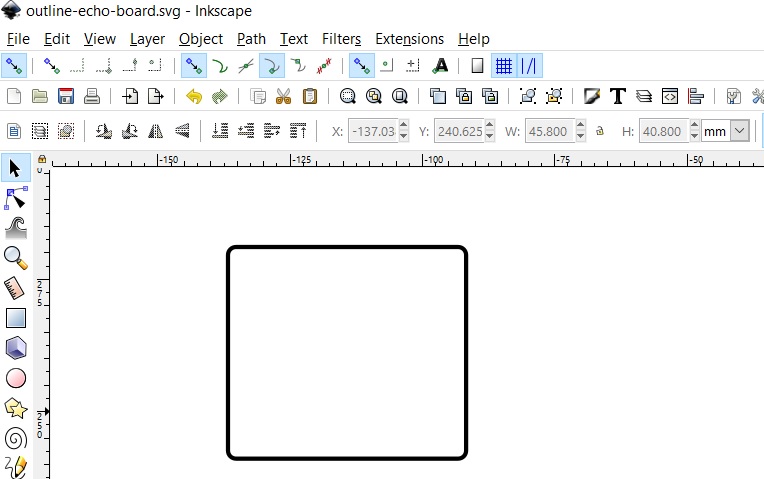Open the Path menu

[251, 38]
